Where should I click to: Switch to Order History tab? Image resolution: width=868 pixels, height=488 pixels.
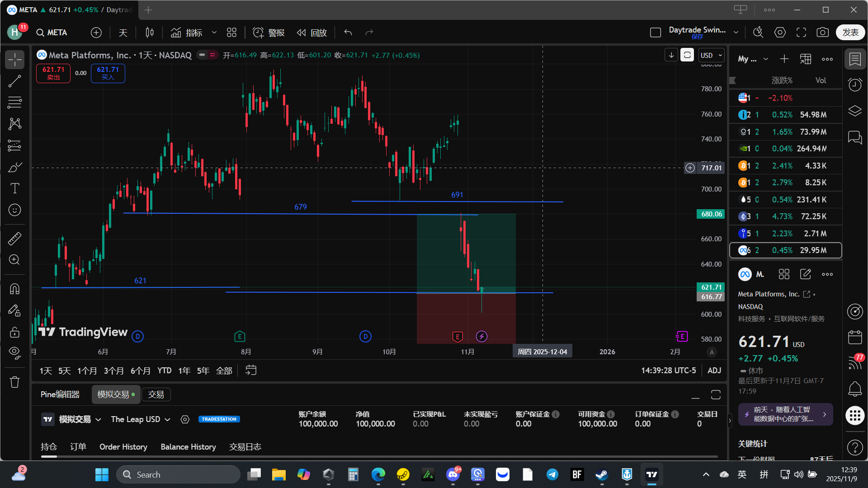pos(123,447)
